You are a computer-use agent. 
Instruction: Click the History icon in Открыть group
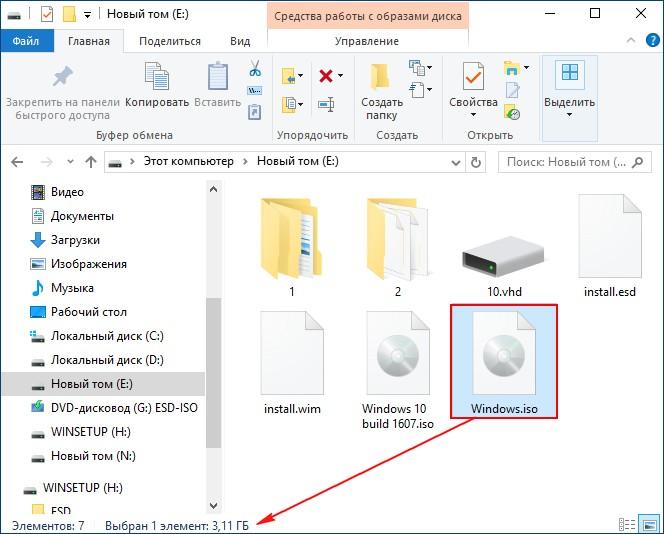(512, 113)
